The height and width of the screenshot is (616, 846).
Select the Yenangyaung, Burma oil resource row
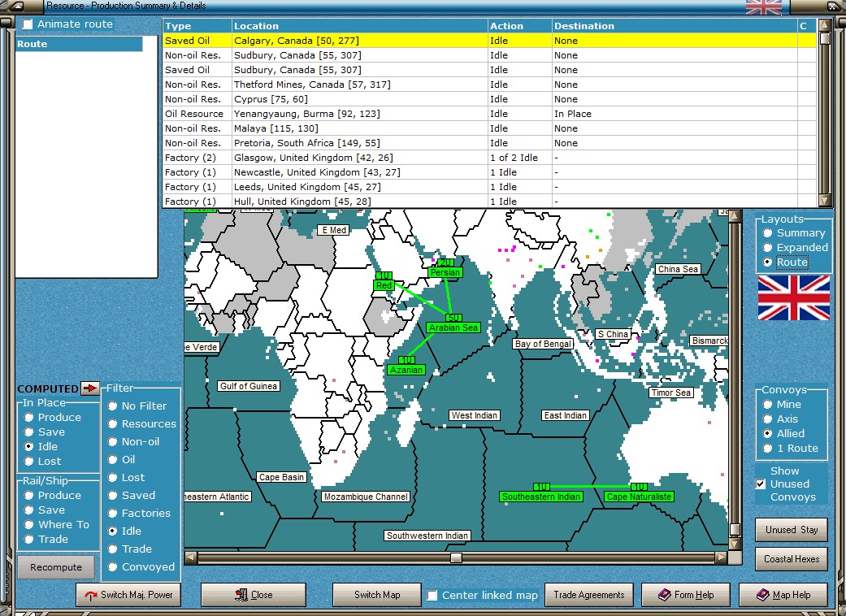(x=489, y=114)
